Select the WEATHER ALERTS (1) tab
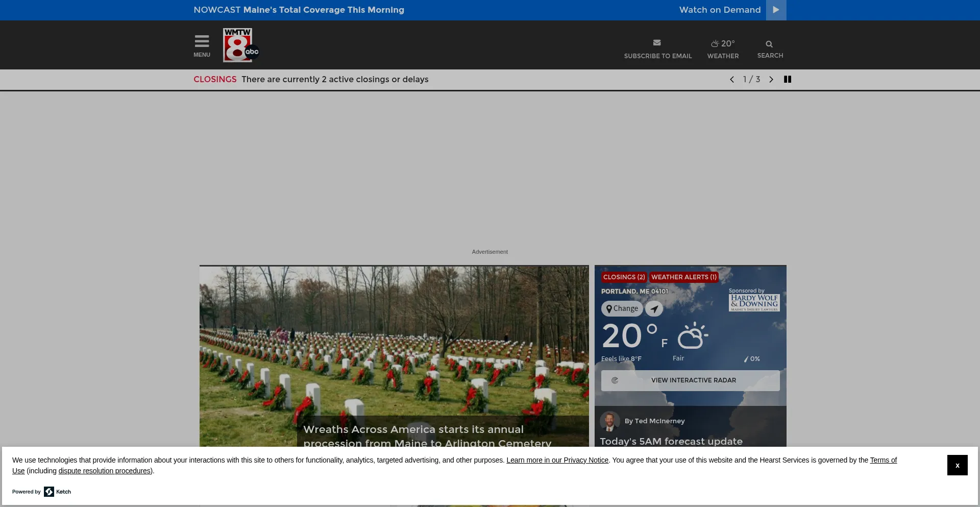Viewport: 980px width, 507px height. (683, 277)
